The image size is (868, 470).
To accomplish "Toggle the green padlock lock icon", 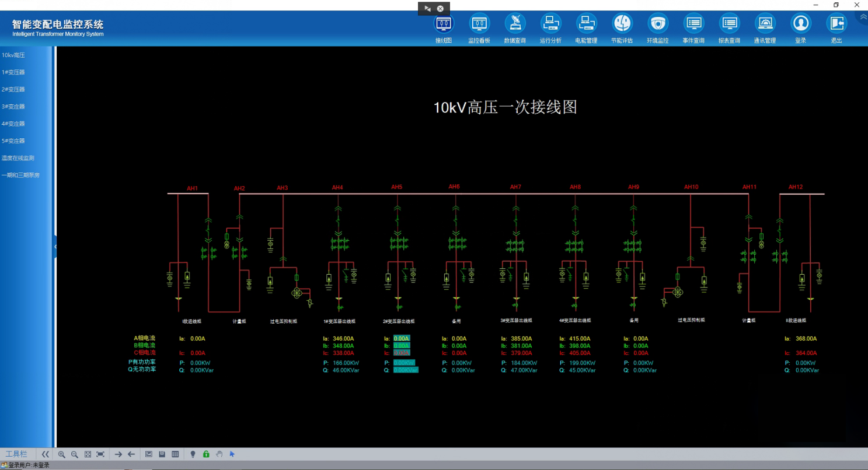I will point(206,454).
